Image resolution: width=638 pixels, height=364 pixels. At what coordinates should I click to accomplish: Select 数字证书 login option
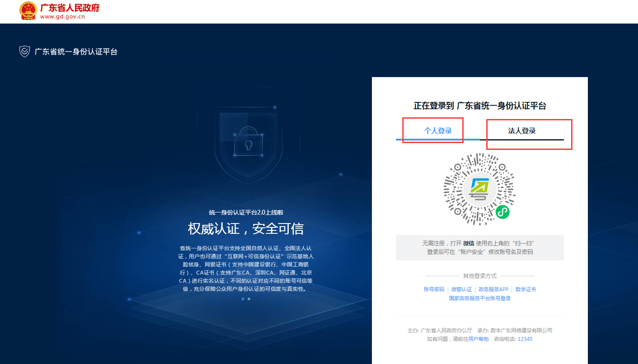pyautogui.click(x=525, y=289)
